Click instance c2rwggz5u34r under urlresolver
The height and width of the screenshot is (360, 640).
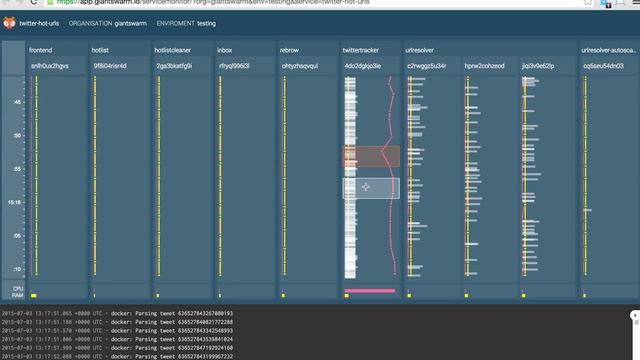427,66
